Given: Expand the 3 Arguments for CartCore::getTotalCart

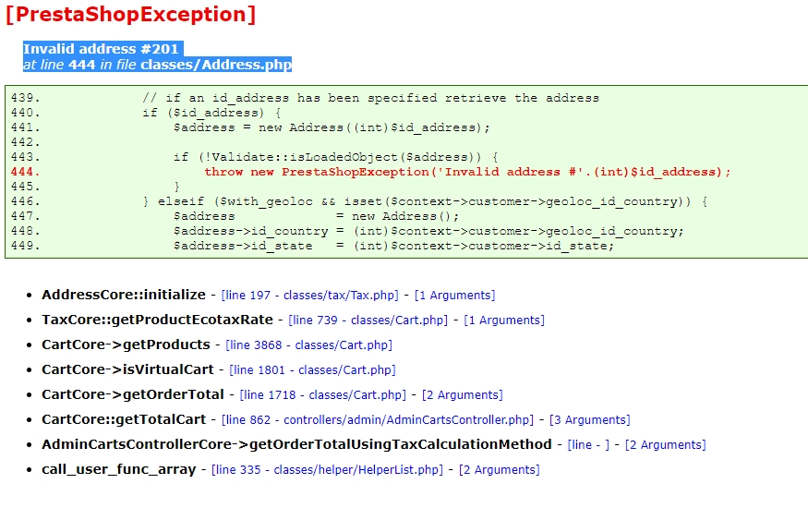Looking at the screenshot, I should click(589, 419).
